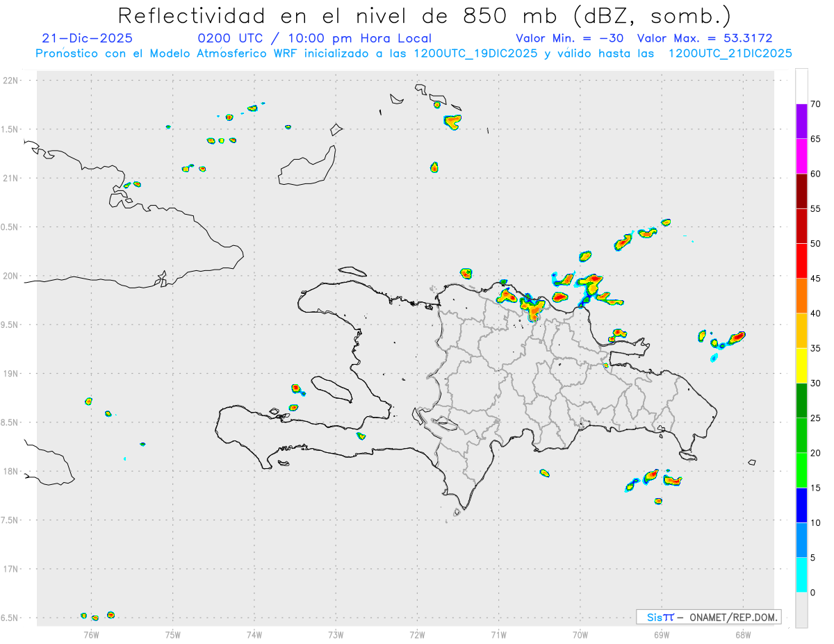Click the date label '21-Dic-2025'

(x=87, y=38)
